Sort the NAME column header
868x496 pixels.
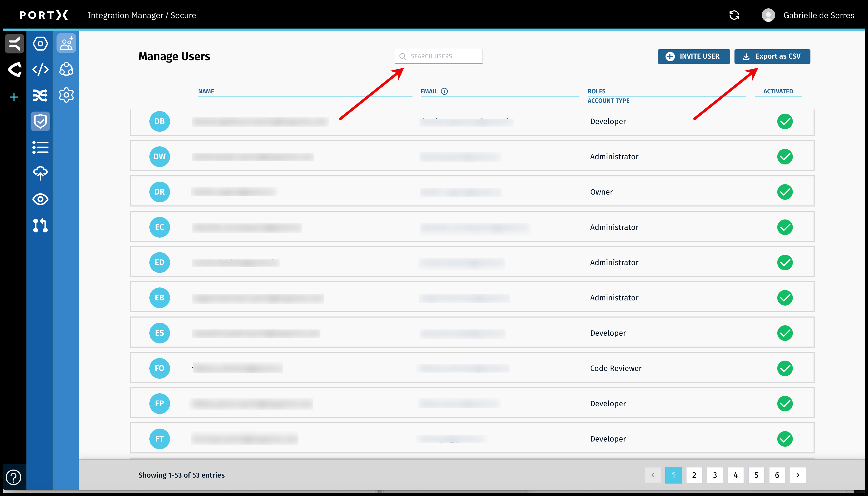pos(206,91)
